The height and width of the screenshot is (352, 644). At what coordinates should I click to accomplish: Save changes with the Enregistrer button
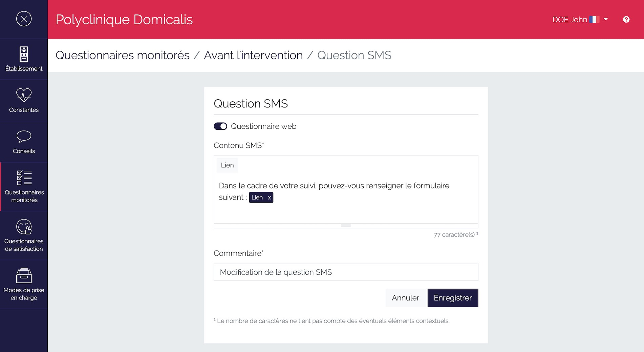tap(453, 298)
